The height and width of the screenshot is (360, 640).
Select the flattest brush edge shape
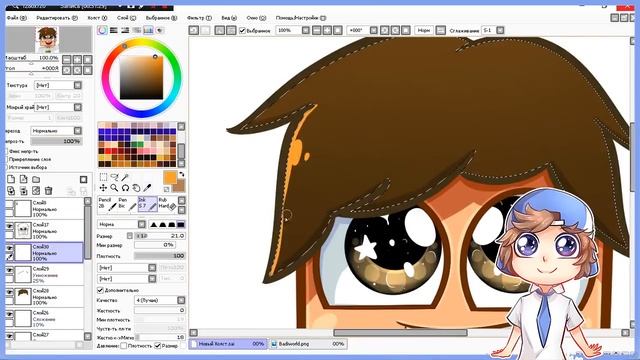click(180, 224)
